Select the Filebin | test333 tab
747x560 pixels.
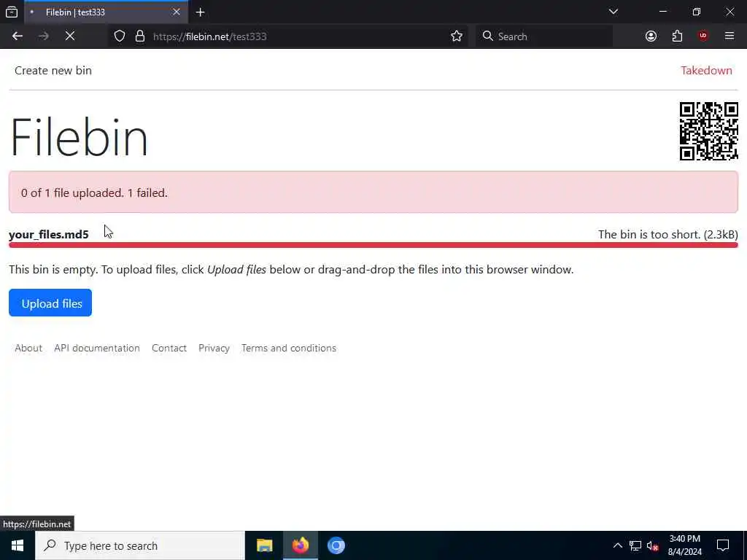click(x=106, y=12)
